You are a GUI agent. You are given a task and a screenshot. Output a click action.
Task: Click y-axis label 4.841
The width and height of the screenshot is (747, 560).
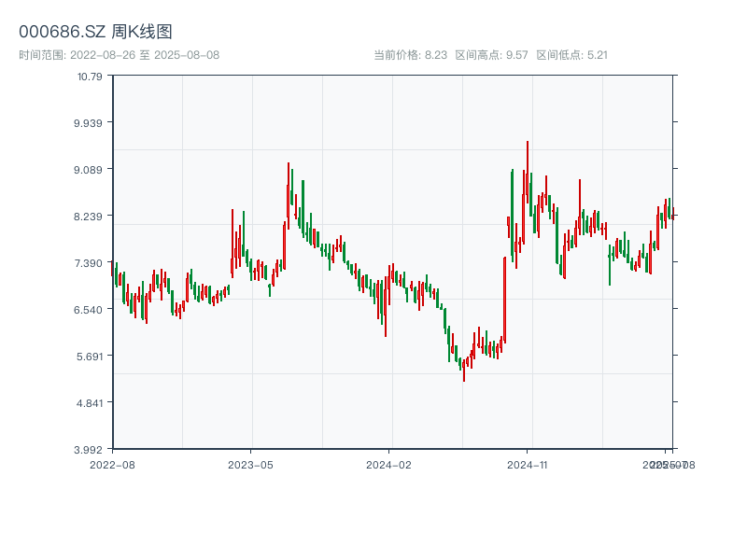tap(89, 403)
